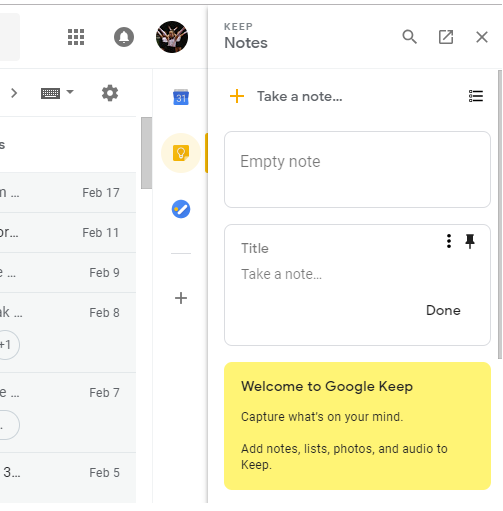Click the orange plus new note icon
This screenshot has width=503, height=511.
(x=237, y=96)
